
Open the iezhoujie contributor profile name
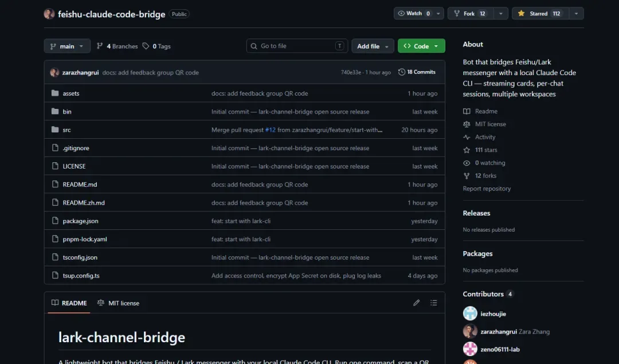(493, 314)
